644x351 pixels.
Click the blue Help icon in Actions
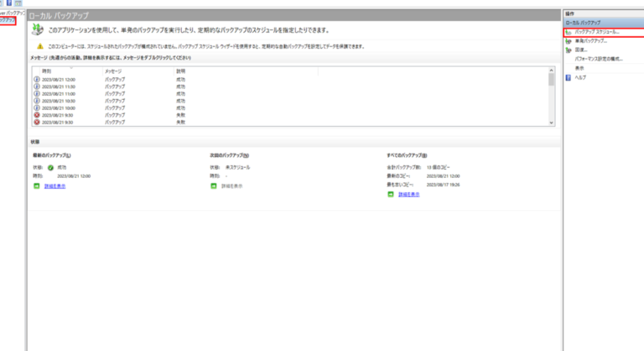point(569,77)
